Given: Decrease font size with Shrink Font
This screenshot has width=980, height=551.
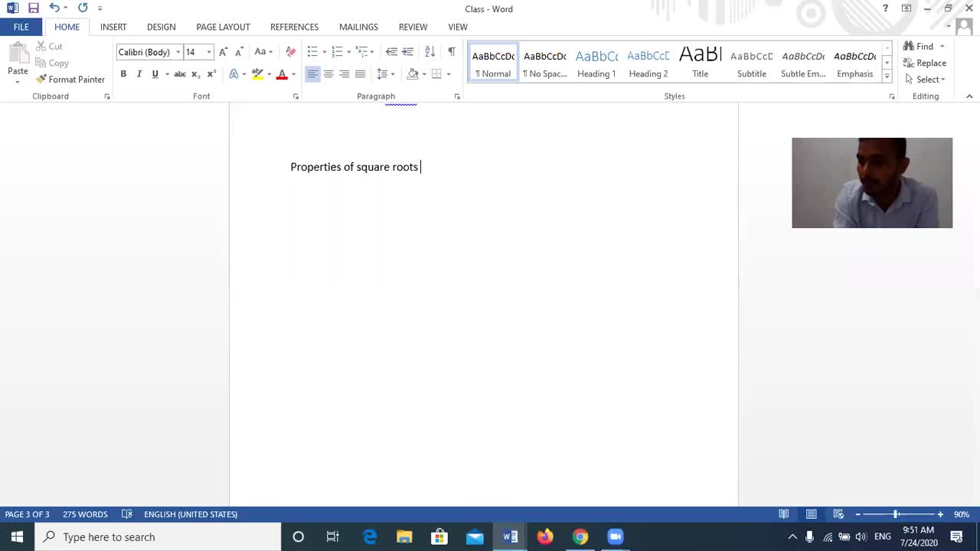Looking at the screenshot, I should tap(239, 52).
